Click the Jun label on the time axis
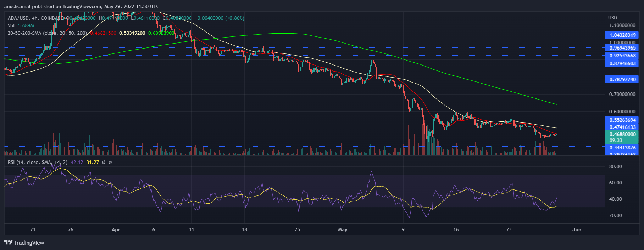Viewport: 644px width, 250px height. coord(577,229)
